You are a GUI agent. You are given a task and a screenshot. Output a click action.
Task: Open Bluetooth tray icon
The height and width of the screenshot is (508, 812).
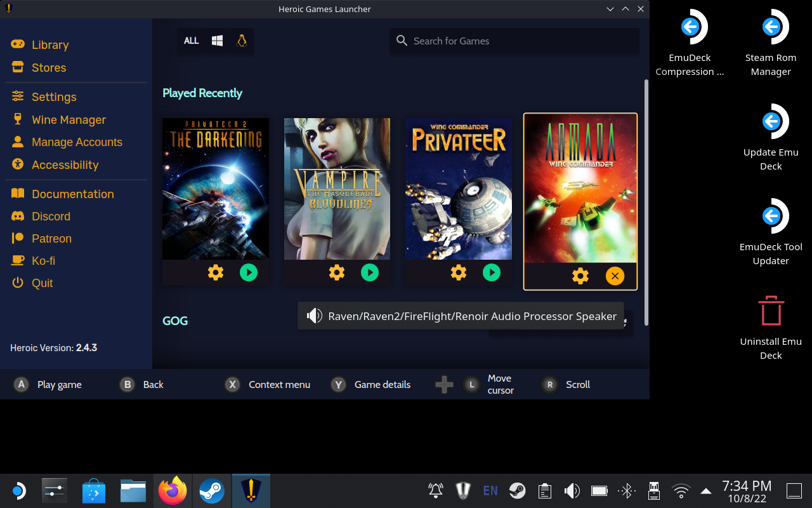tap(627, 490)
